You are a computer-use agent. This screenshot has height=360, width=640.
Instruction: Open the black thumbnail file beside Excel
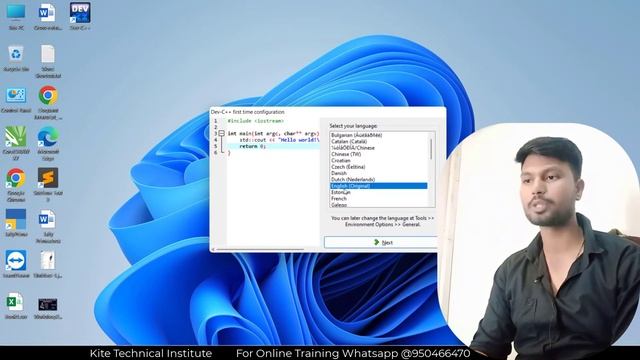[x=48, y=308]
